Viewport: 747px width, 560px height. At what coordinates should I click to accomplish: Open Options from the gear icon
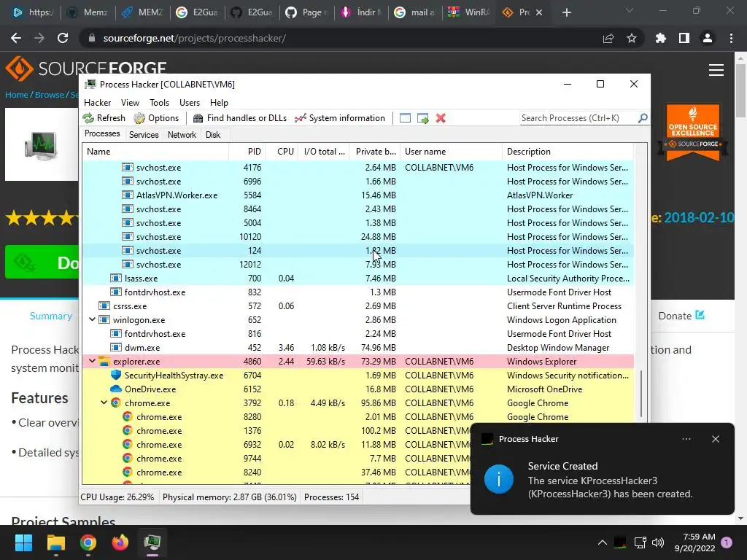(x=139, y=118)
